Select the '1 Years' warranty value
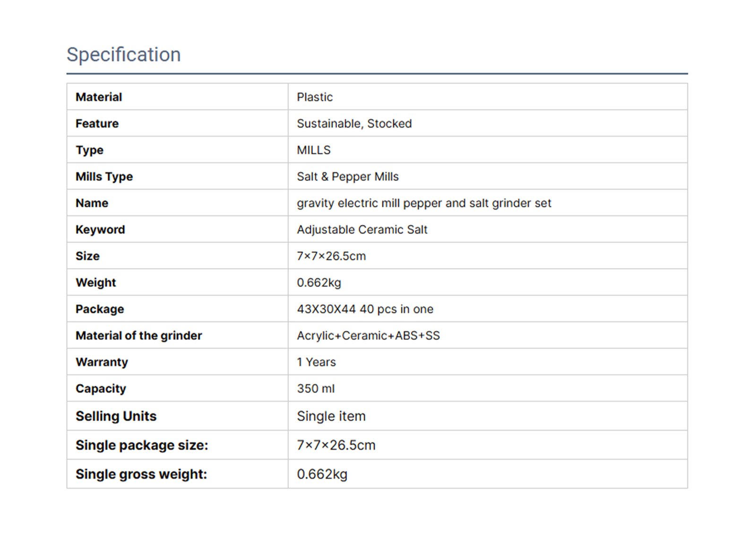Screen dimensions: 756x534 (316, 362)
